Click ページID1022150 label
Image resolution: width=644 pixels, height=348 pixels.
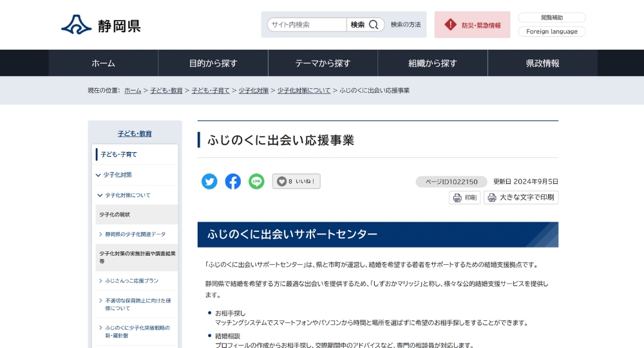[451, 182]
